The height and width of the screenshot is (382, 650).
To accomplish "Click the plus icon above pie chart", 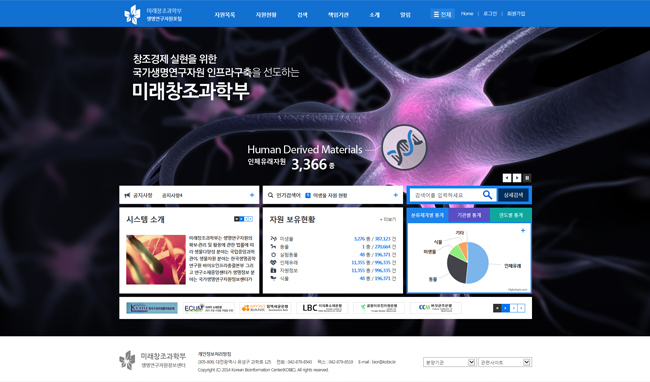I will pos(523,230).
